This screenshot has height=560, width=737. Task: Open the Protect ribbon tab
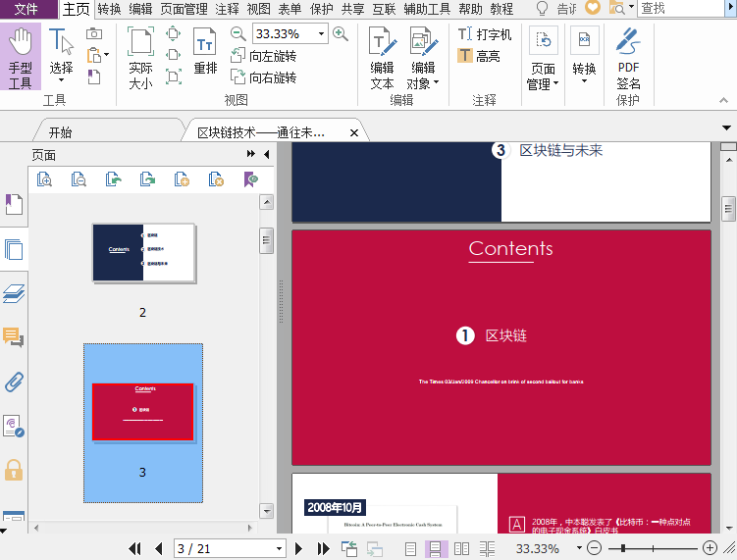[x=322, y=9]
